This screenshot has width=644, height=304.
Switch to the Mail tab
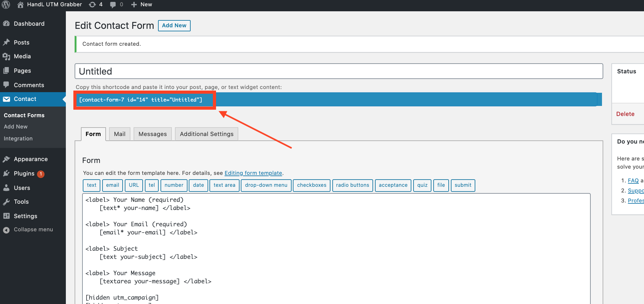(x=119, y=134)
